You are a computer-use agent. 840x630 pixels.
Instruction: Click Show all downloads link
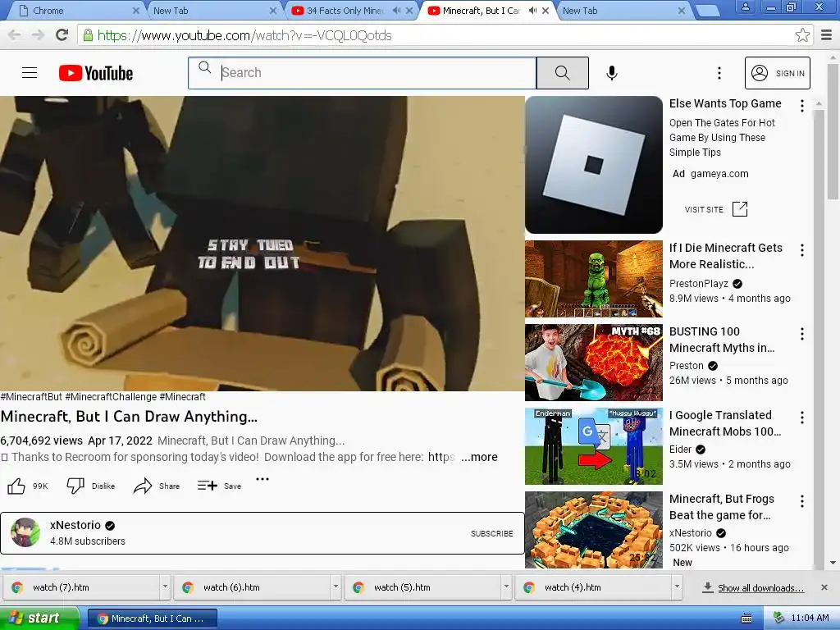(760, 587)
